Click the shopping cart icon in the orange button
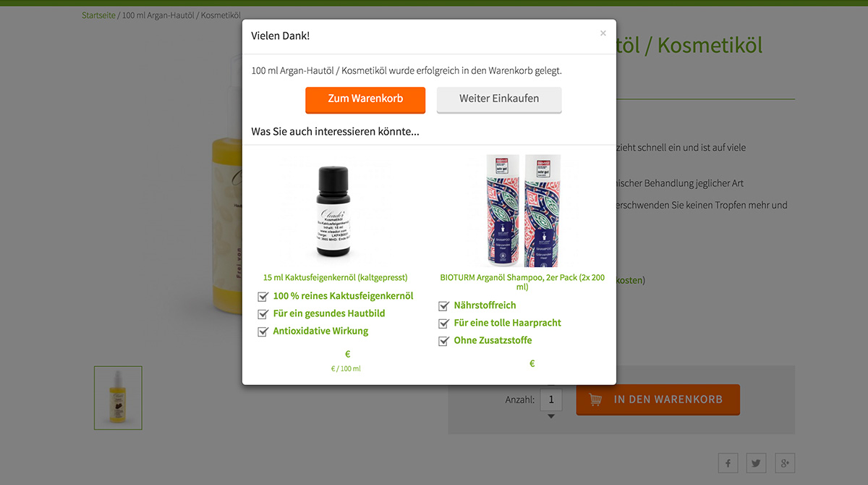The width and height of the screenshot is (868, 485). pos(596,400)
